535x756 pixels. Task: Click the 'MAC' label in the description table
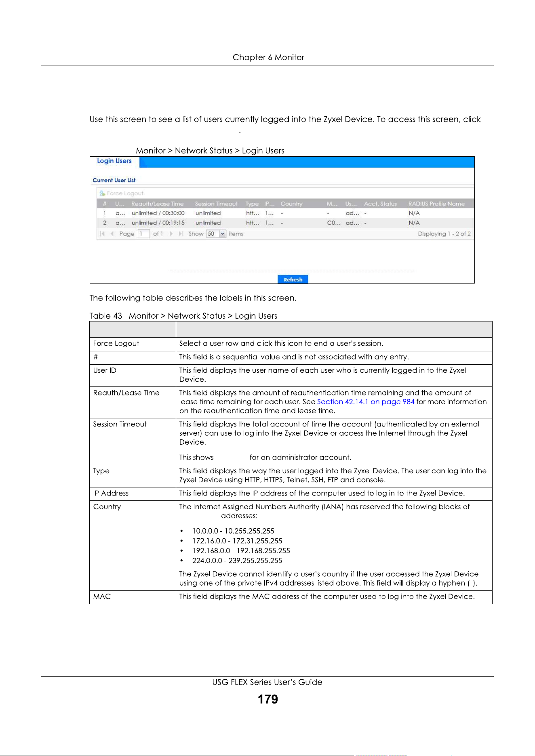pyautogui.click(x=102, y=597)
